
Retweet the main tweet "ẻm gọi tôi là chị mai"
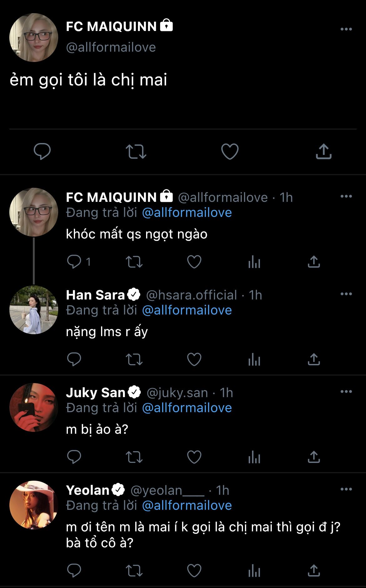pyautogui.click(x=136, y=151)
